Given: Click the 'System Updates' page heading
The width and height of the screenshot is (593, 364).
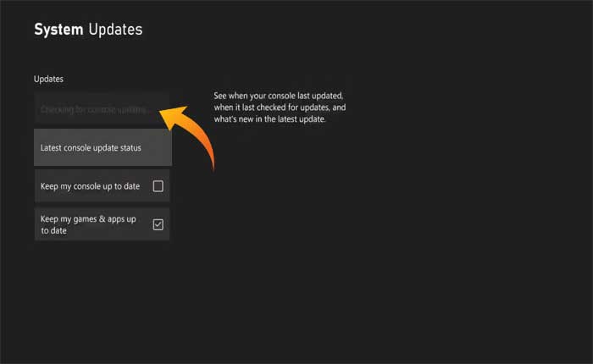Looking at the screenshot, I should (88, 30).
